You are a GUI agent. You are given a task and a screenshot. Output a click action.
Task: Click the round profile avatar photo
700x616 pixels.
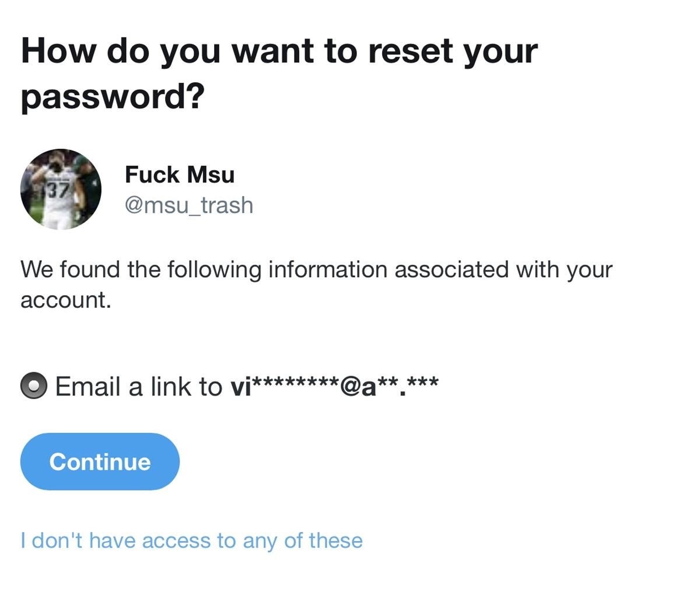(x=61, y=189)
